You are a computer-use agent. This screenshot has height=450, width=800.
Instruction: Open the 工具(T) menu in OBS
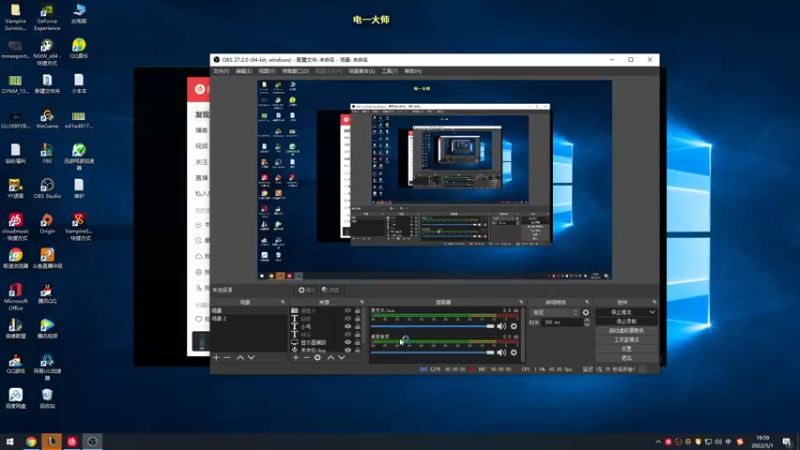coord(390,71)
